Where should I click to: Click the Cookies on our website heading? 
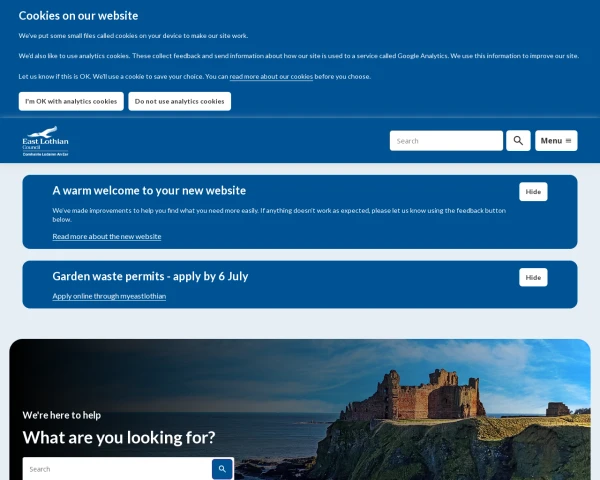(x=78, y=16)
